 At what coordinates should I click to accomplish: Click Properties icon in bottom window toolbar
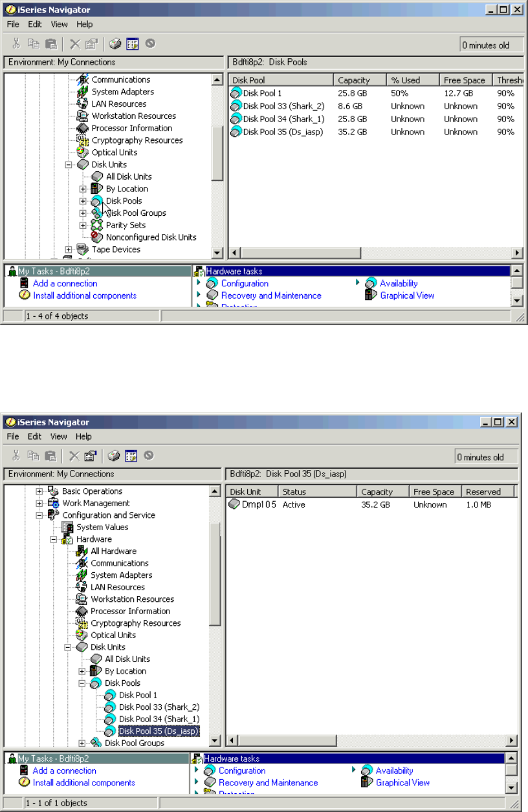click(91, 456)
